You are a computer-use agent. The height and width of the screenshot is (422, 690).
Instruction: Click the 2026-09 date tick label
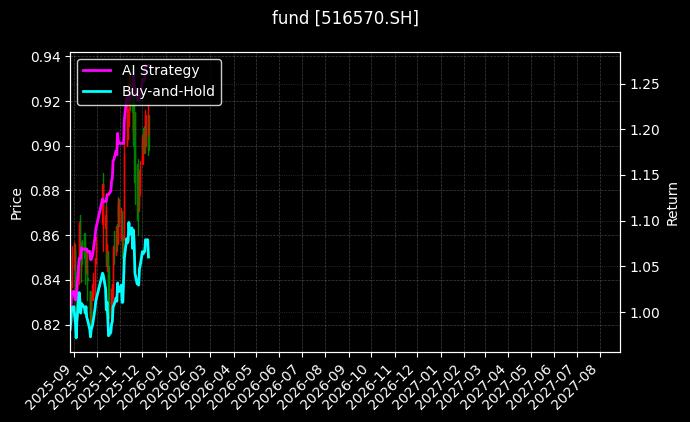pyautogui.click(x=323, y=386)
